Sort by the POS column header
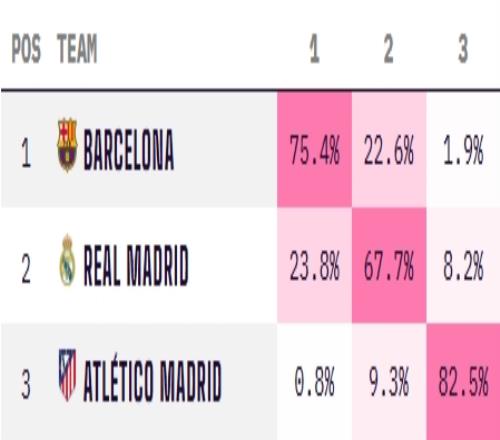Screen dimensions: 500x440 tap(26, 49)
